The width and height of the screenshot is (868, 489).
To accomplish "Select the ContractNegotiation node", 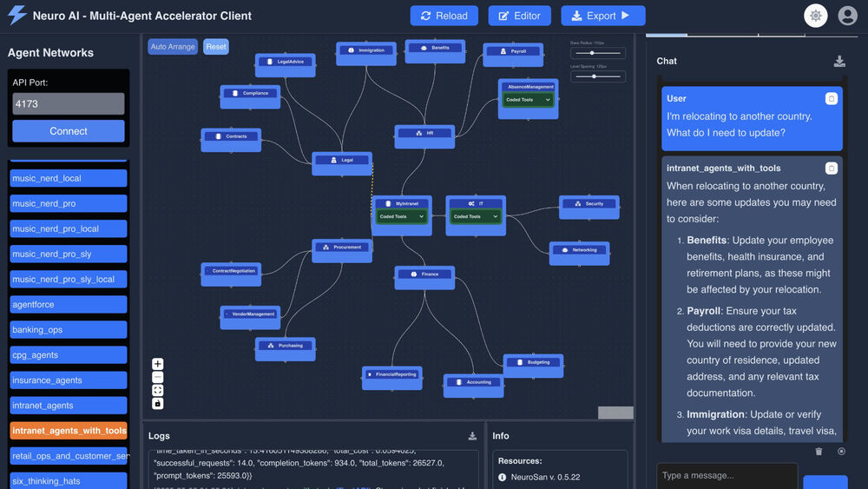I will [231, 274].
